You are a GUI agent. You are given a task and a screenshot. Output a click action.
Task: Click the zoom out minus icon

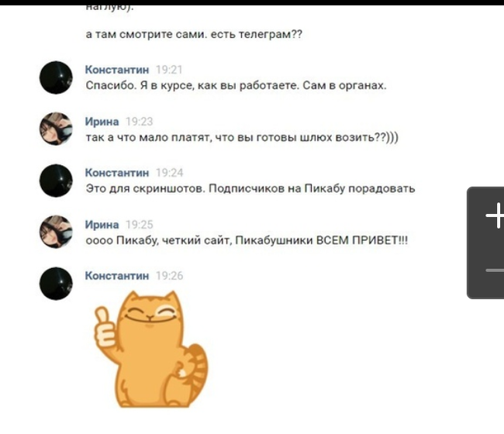tap(495, 270)
